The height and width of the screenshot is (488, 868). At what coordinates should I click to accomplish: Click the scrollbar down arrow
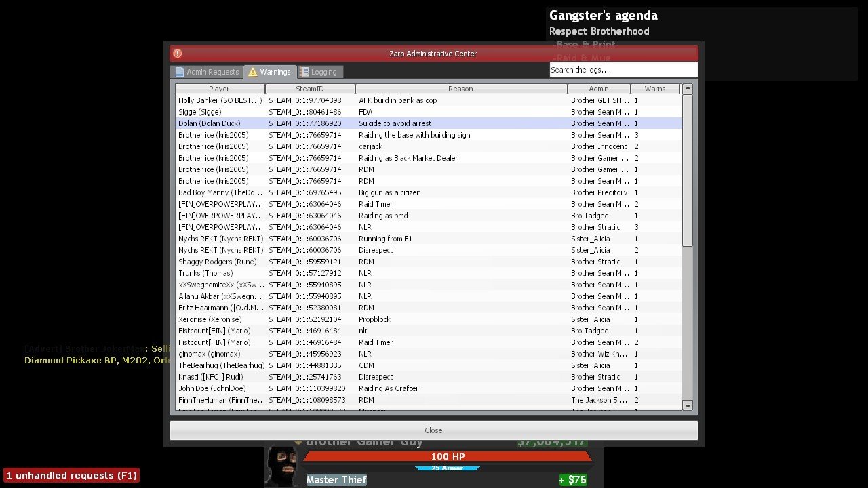[x=688, y=405]
